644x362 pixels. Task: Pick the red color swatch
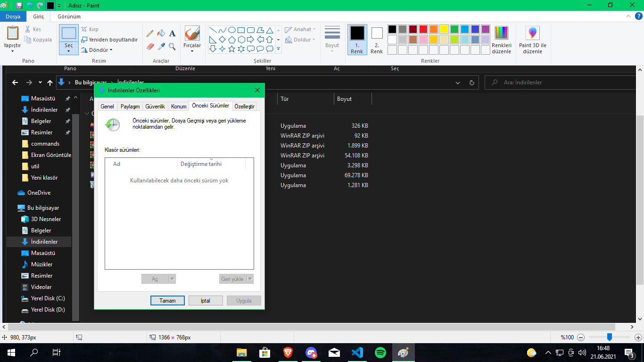[423, 29]
